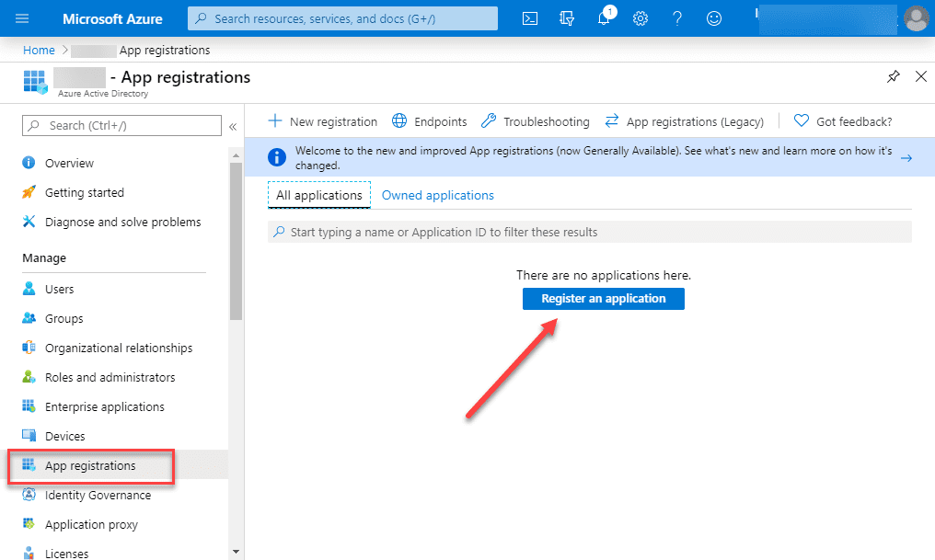Click the help question mark icon
The width and height of the screenshot is (935, 560).
point(677,18)
